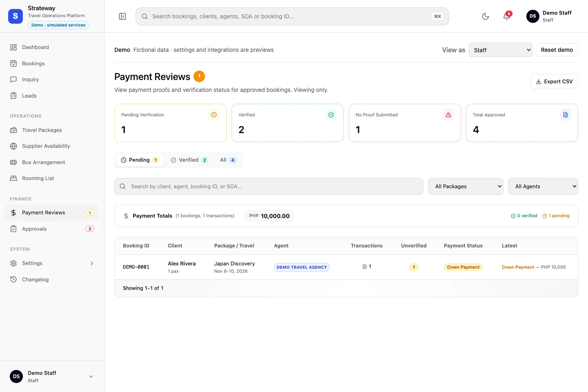Select the Pending Verification card
588x392 pixels.
[x=170, y=123]
